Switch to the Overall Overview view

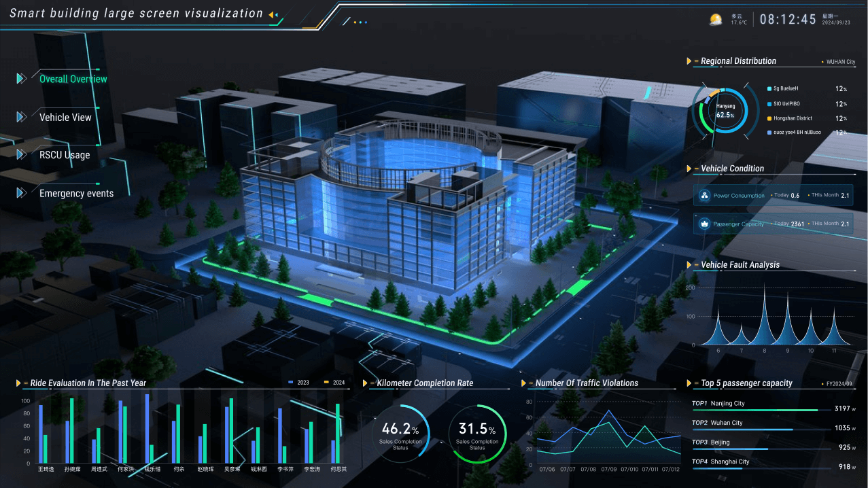coord(73,79)
